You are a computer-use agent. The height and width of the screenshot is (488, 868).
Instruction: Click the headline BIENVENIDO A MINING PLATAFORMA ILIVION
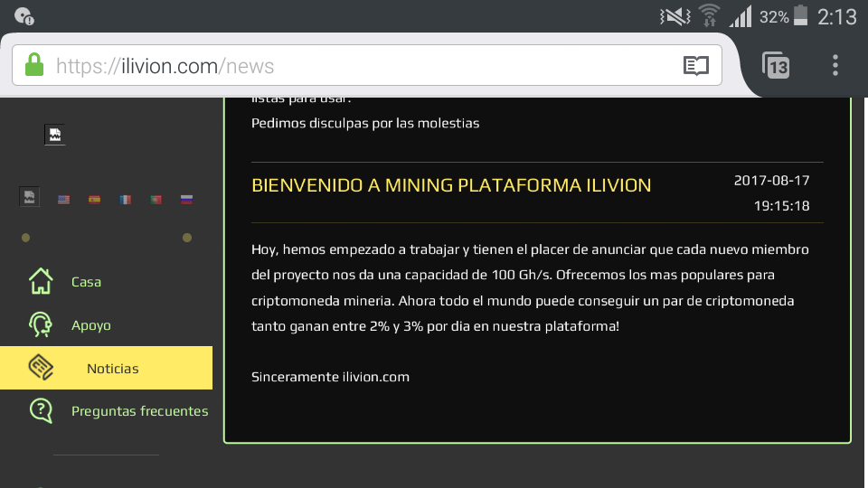[451, 185]
